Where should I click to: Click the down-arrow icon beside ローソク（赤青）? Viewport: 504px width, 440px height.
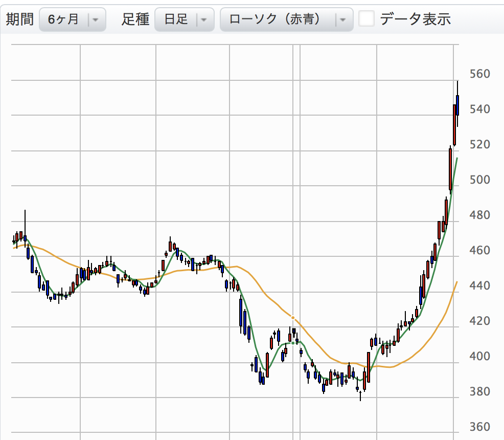pos(343,19)
